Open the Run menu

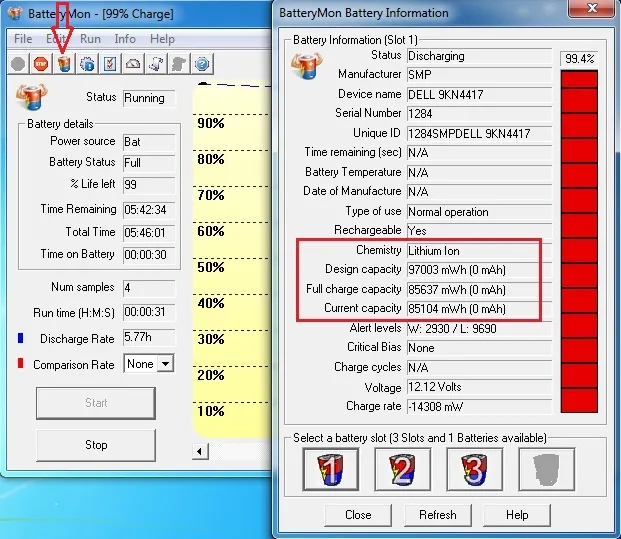90,39
